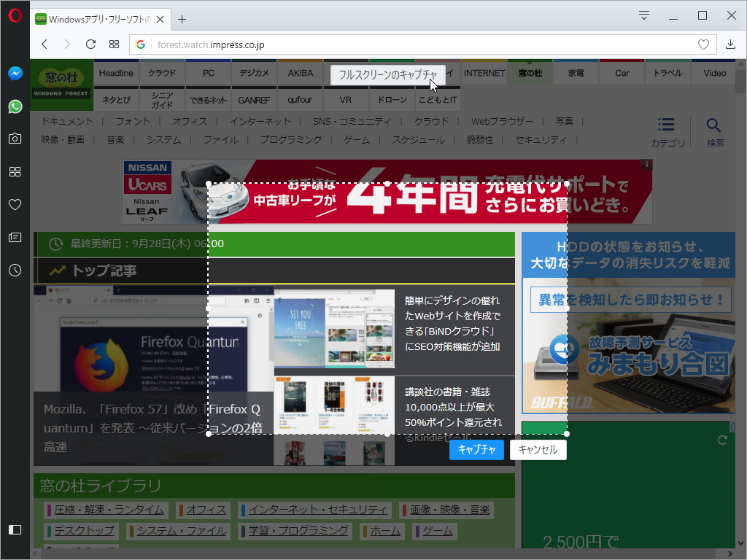
Task: Open the Personal News panel in the sidebar
Action: tap(15, 238)
